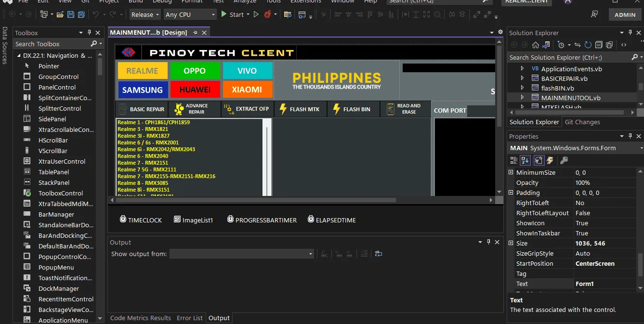Toggle Alphabetical sort in Properties
Screen dimensions: 644x324
coord(526,160)
